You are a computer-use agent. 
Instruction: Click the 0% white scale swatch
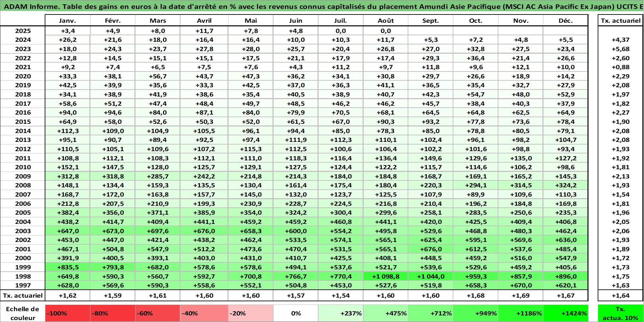pos(296,313)
